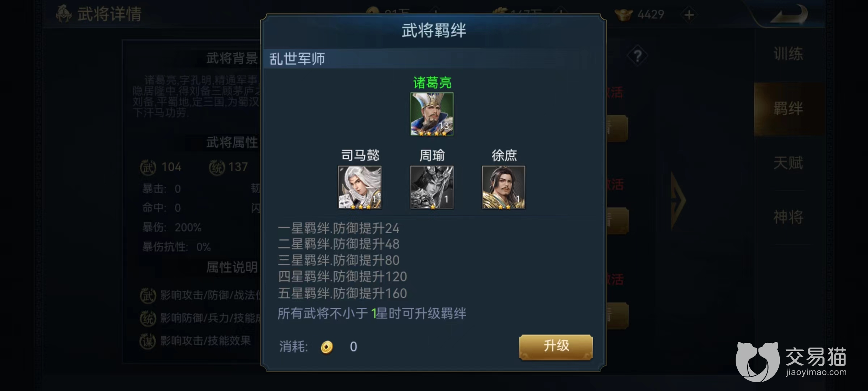The image size is (868, 391).
Task: Open the 天赋 tab
Action: pyautogui.click(x=788, y=163)
